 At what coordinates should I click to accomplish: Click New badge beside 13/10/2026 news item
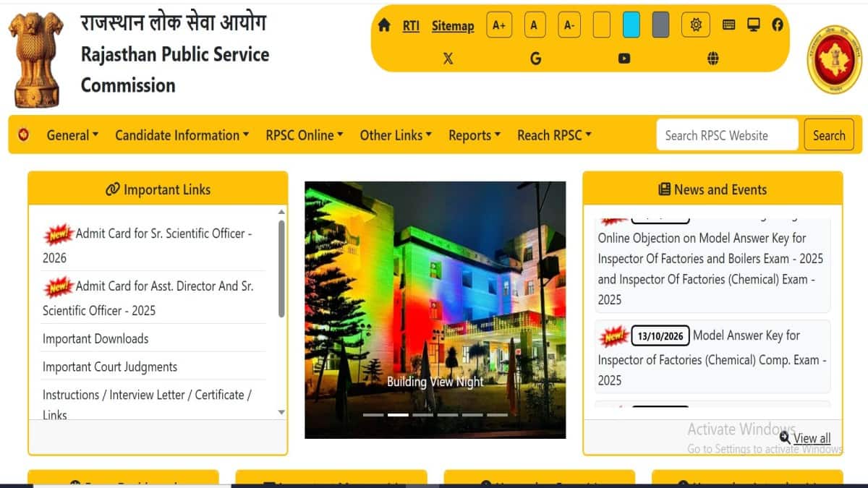[x=613, y=336]
